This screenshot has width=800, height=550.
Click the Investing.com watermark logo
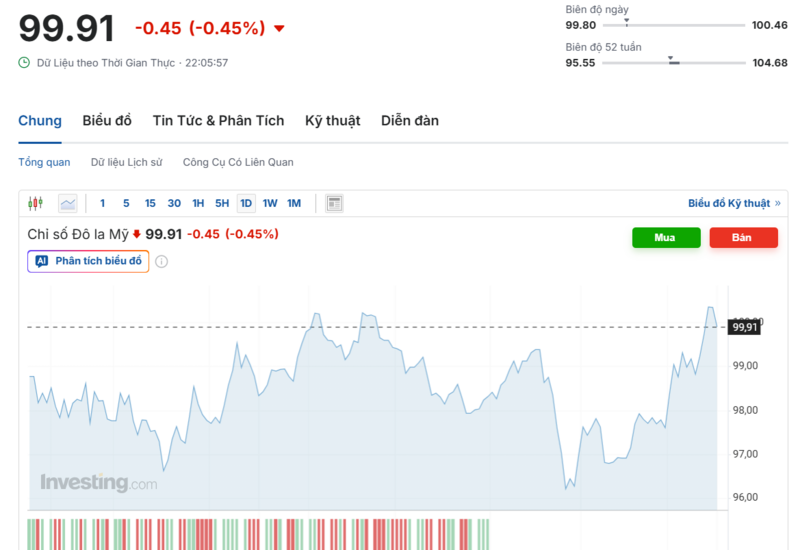pyautogui.click(x=98, y=483)
